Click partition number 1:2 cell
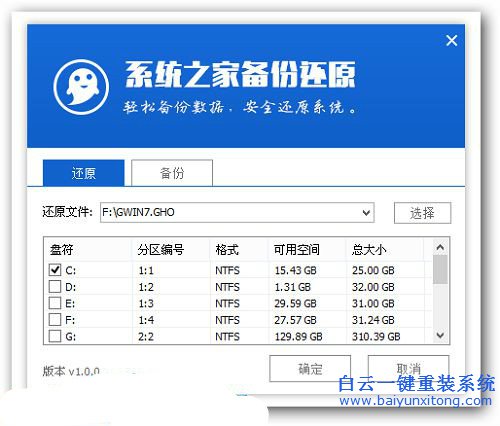 146,287
